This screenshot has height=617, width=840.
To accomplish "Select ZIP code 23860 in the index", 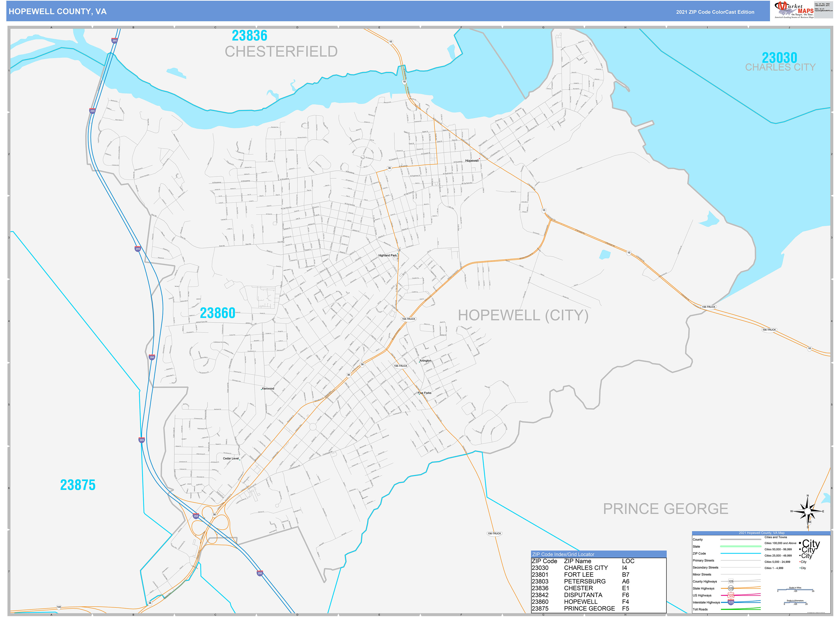I will click(x=540, y=601).
